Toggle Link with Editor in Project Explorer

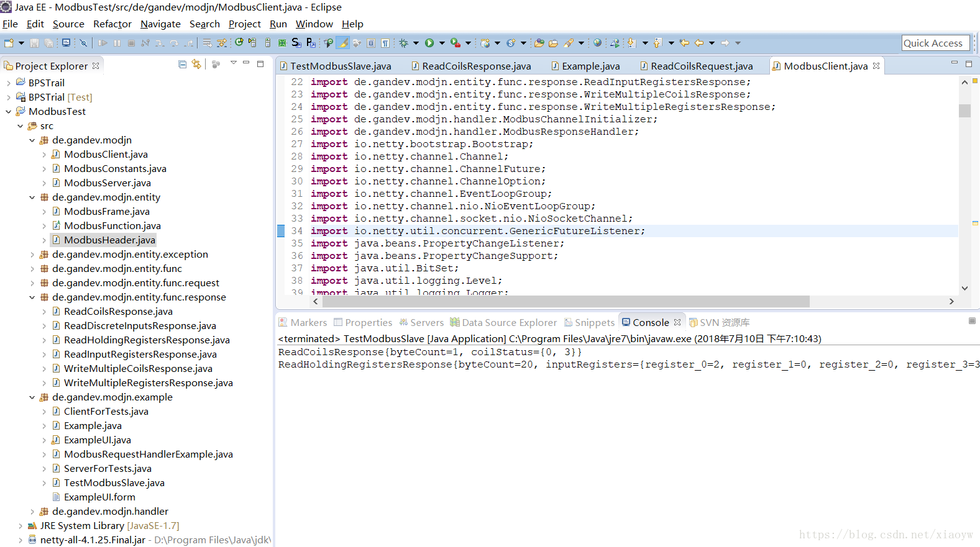(196, 64)
